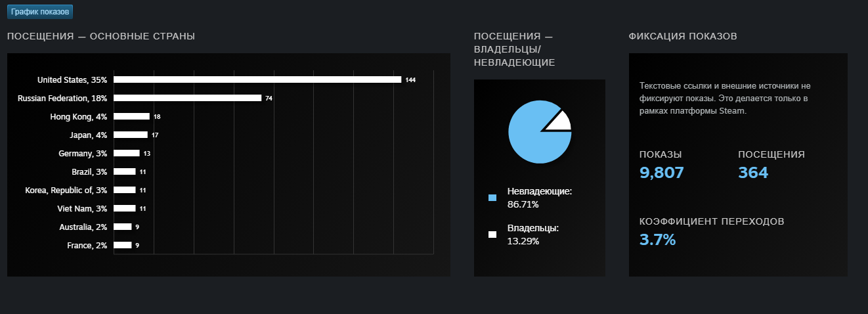Click the 364 visits value

coord(753,173)
